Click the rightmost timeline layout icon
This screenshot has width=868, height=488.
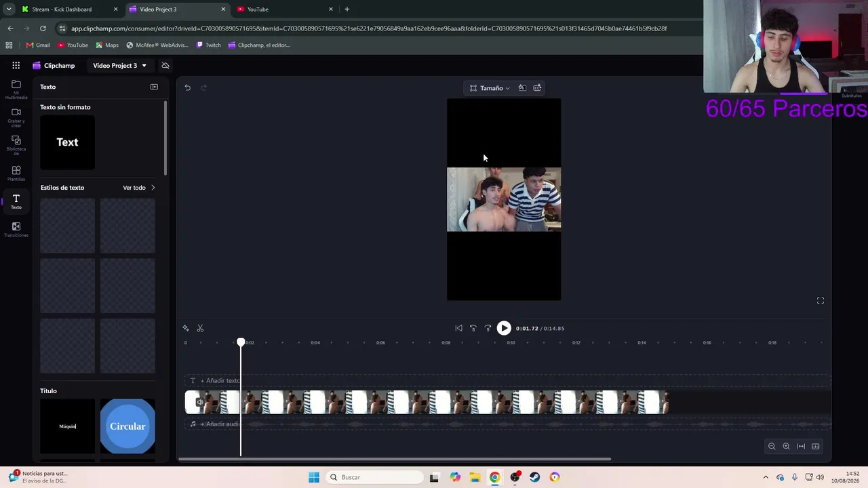pyautogui.click(x=816, y=447)
